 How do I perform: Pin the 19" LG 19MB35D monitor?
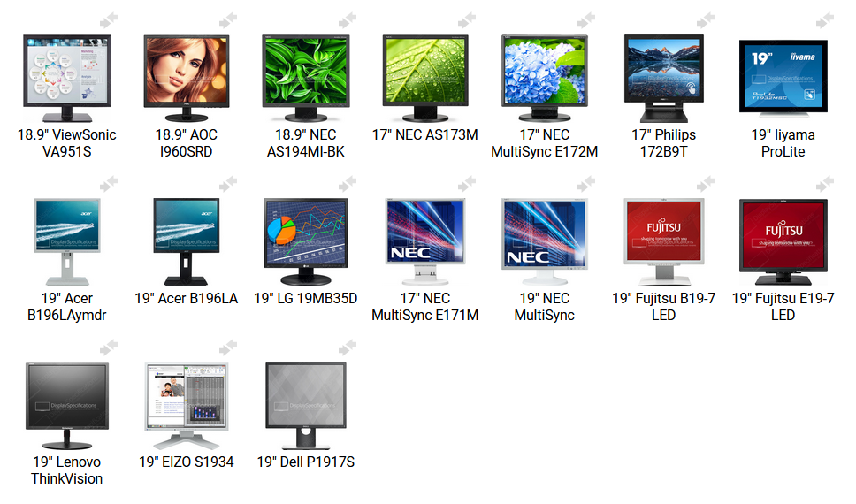pos(348,184)
